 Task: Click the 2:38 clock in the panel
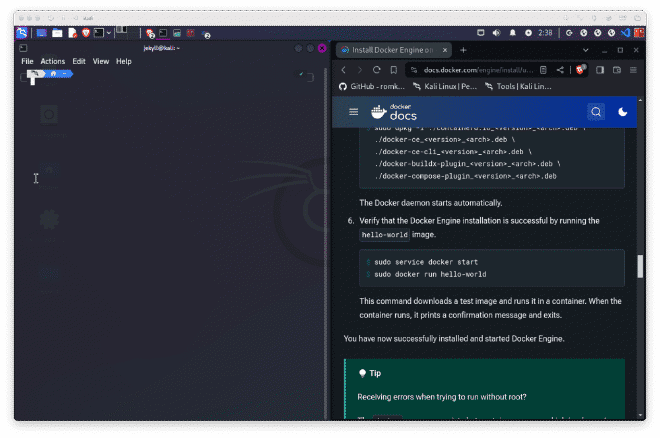click(x=545, y=33)
